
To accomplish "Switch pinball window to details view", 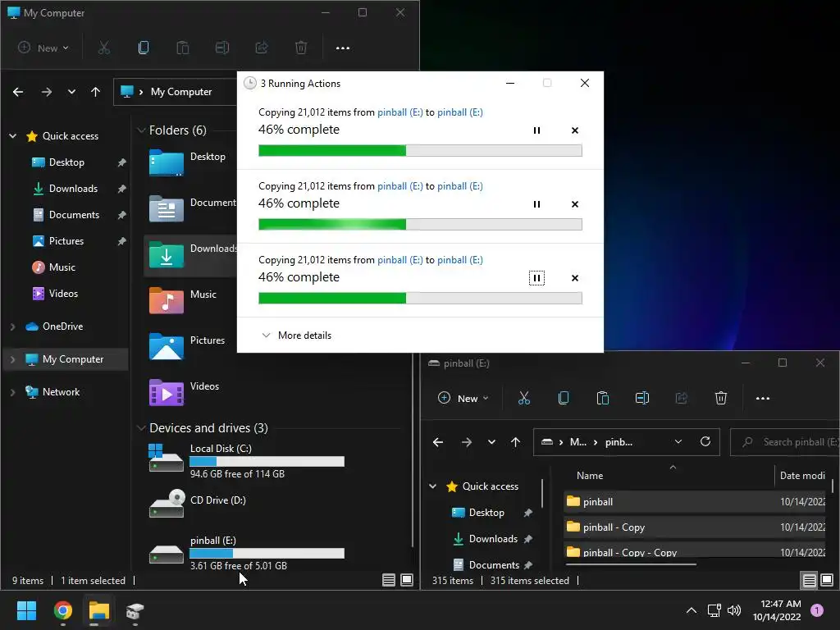I will tap(809, 580).
